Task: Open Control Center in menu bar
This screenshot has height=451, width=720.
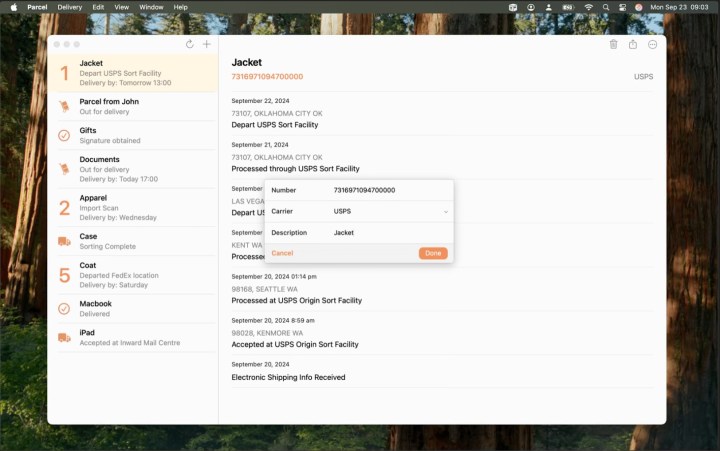Action: [622, 7]
